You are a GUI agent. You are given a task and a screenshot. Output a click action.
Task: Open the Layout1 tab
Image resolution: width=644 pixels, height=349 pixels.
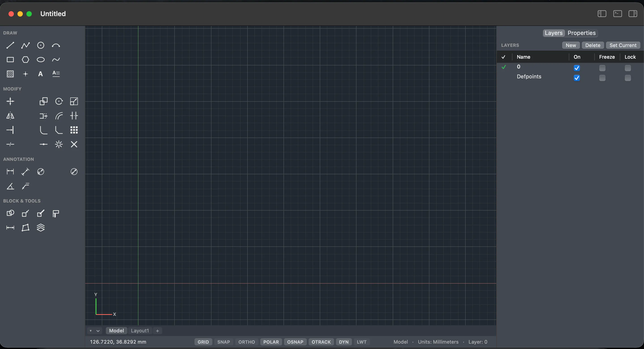140,331
